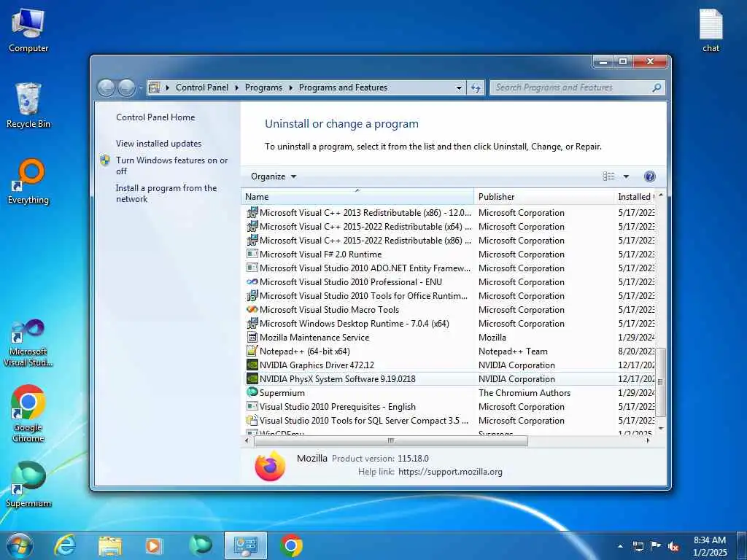Screen dimensions: 747x560
Task: Click the horizontal scrollbar thumb
Action: tap(391, 441)
